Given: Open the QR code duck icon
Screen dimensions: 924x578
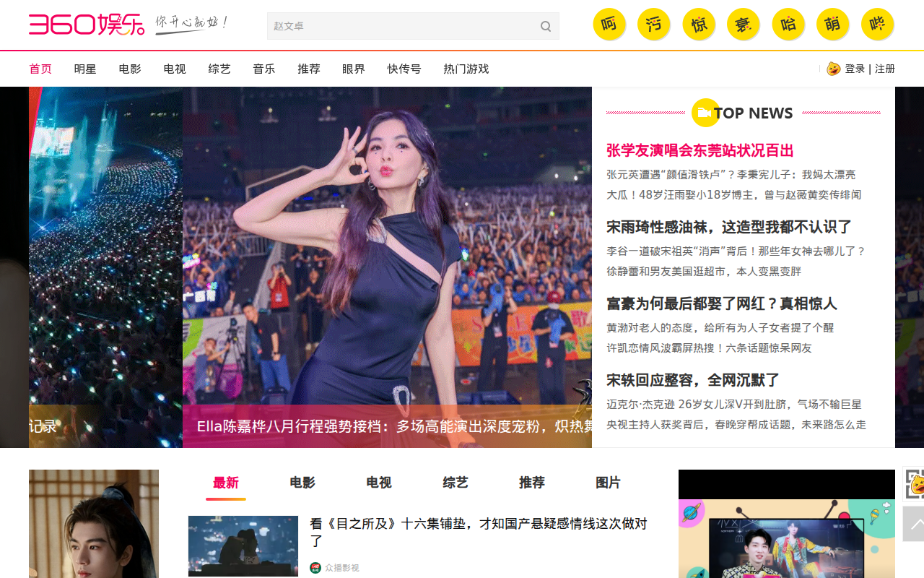Looking at the screenshot, I should (914, 483).
